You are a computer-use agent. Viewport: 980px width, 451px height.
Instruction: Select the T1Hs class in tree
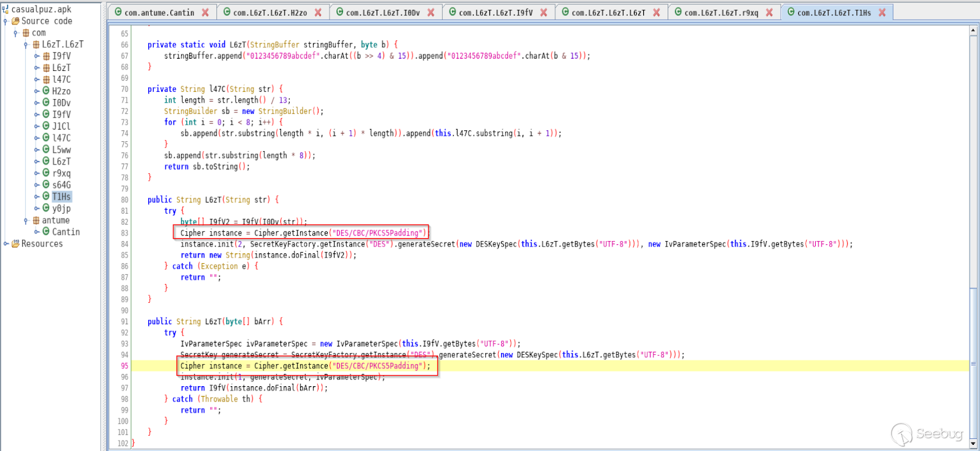(x=61, y=196)
